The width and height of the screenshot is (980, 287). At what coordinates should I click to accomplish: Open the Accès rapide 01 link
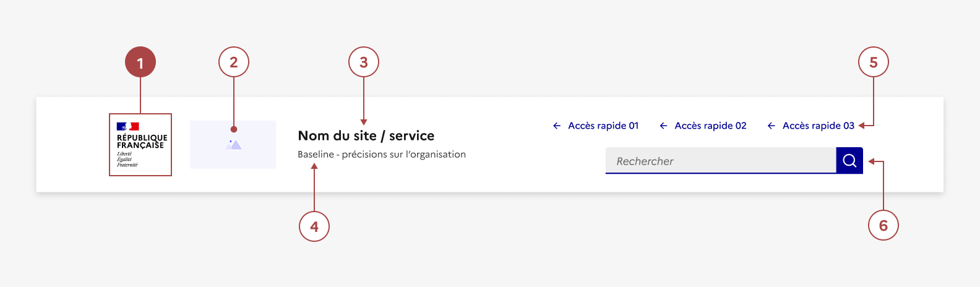click(x=603, y=126)
